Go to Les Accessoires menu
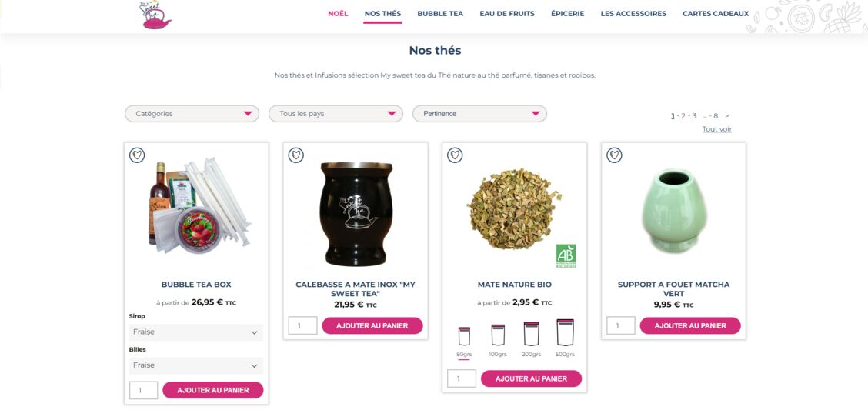This screenshot has height=420, width=868. point(633,14)
